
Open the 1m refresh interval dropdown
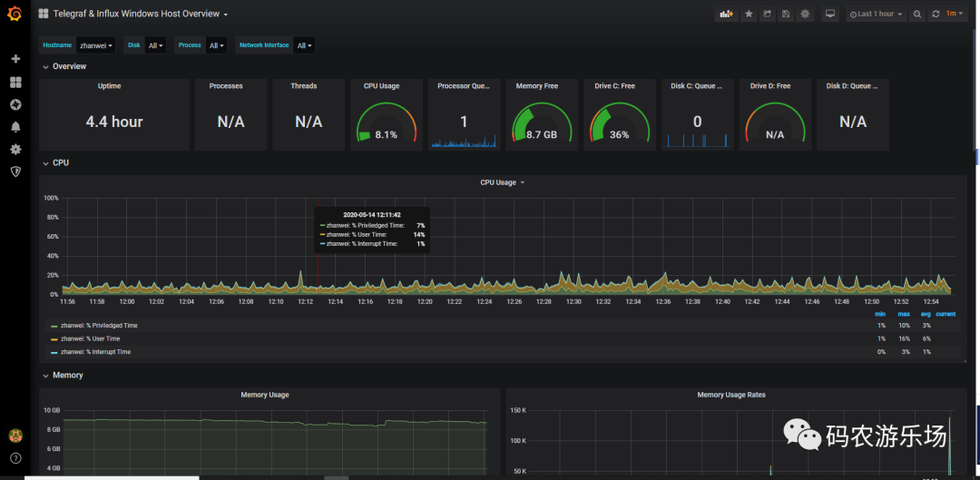coord(955,14)
